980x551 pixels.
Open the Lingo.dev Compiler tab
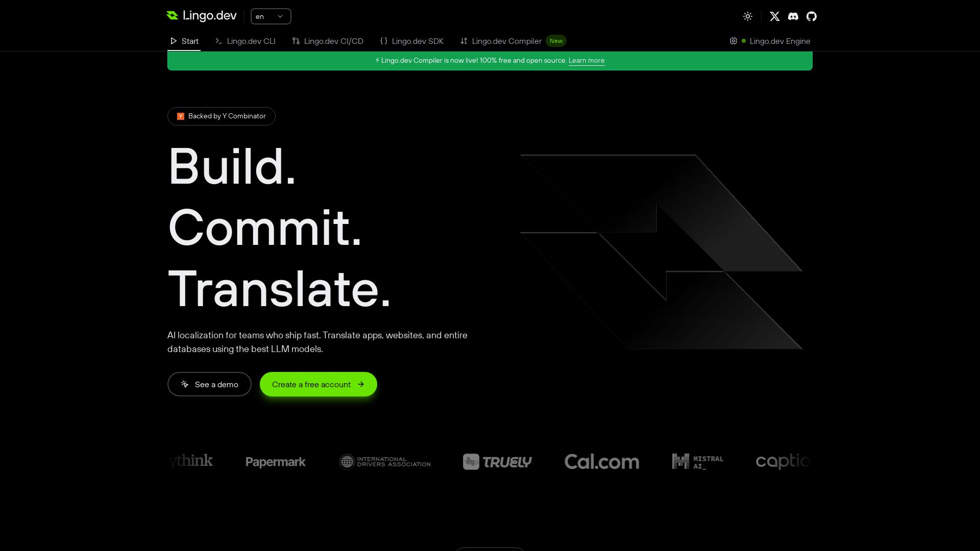tap(501, 41)
